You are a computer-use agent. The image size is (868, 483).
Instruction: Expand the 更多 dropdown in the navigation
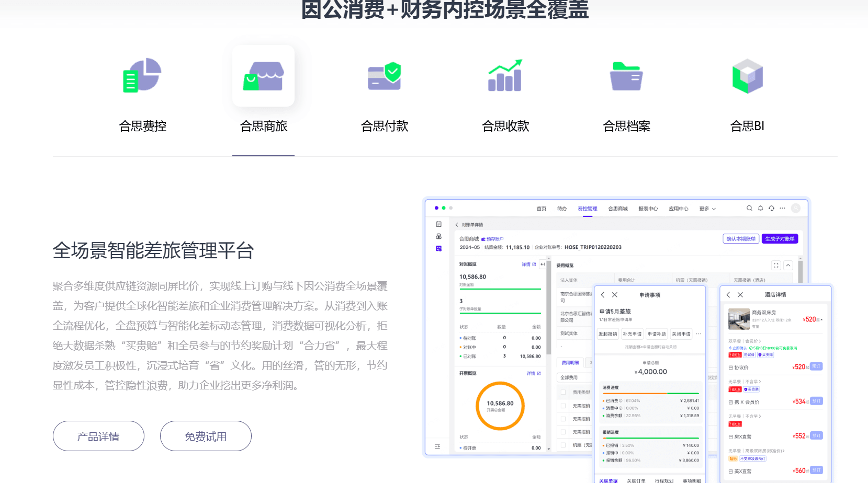point(707,209)
